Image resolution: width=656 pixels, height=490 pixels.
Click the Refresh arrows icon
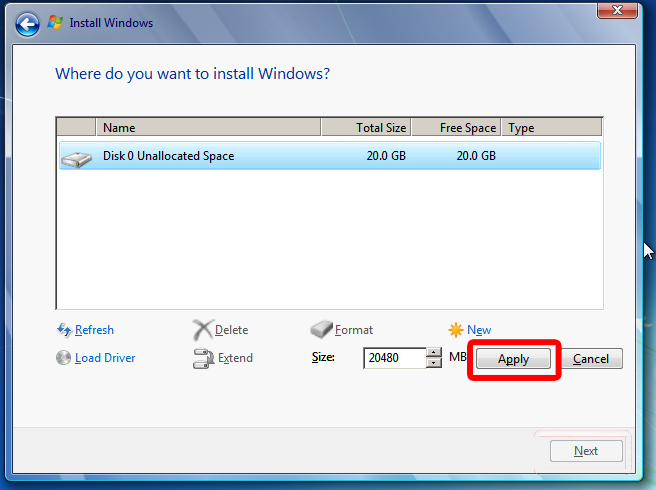coord(64,330)
